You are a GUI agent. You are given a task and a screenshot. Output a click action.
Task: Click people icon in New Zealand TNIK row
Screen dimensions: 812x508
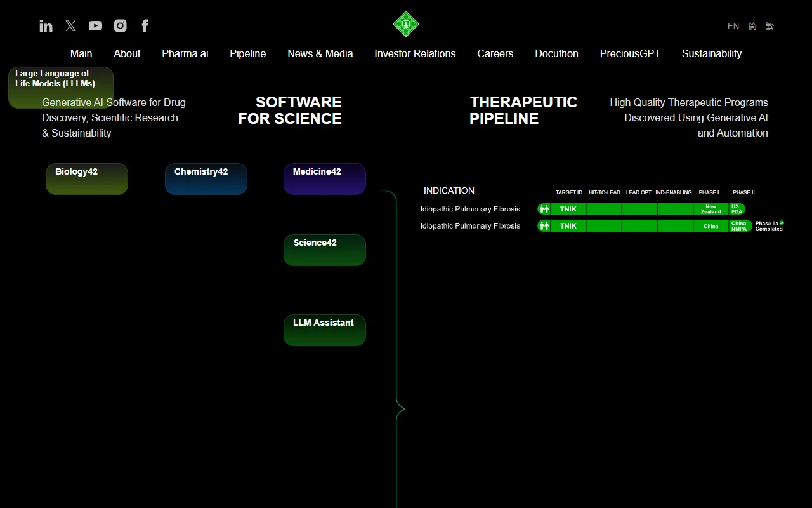[544, 209]
